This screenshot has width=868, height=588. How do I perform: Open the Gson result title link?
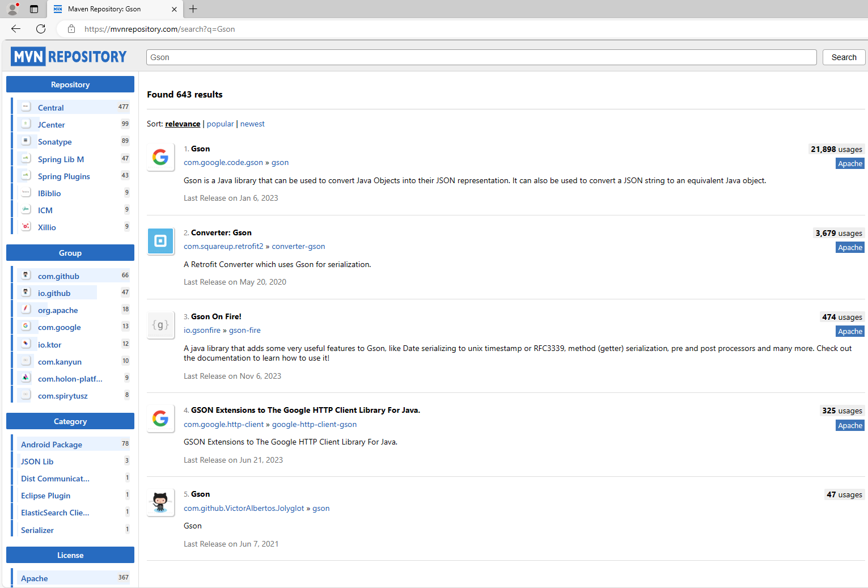pyautogui.click(x=200, y=149)
